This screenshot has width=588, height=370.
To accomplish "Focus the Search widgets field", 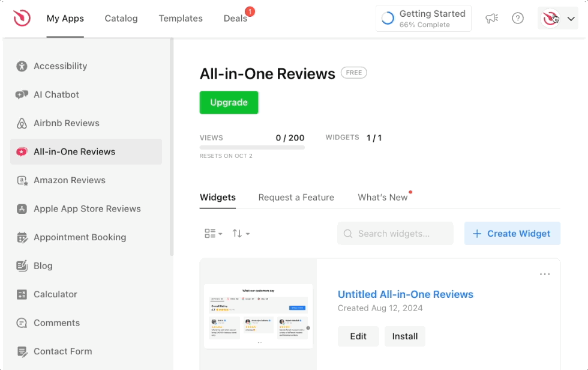I will (x=395, y=234).
